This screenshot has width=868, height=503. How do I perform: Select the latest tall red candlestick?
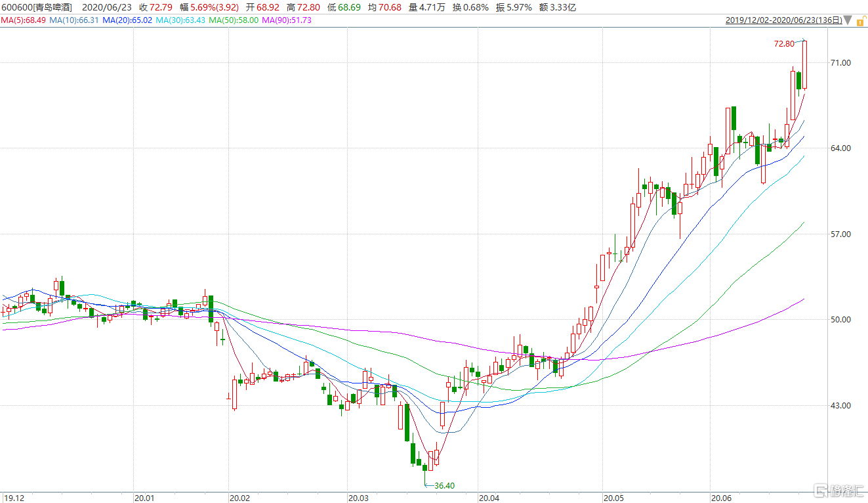(805, 64)
